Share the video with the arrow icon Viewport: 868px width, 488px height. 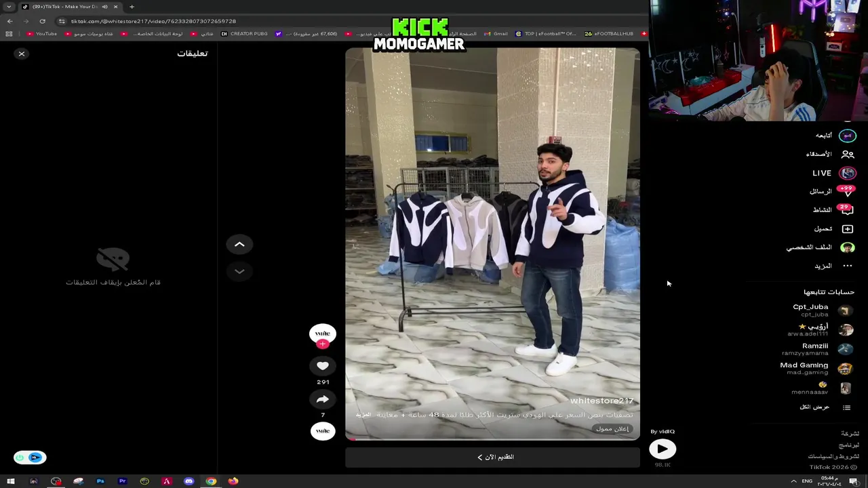point(323,399)
